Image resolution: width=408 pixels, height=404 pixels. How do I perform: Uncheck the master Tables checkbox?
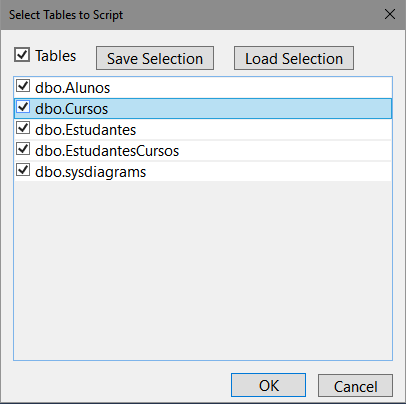[22, 55]
